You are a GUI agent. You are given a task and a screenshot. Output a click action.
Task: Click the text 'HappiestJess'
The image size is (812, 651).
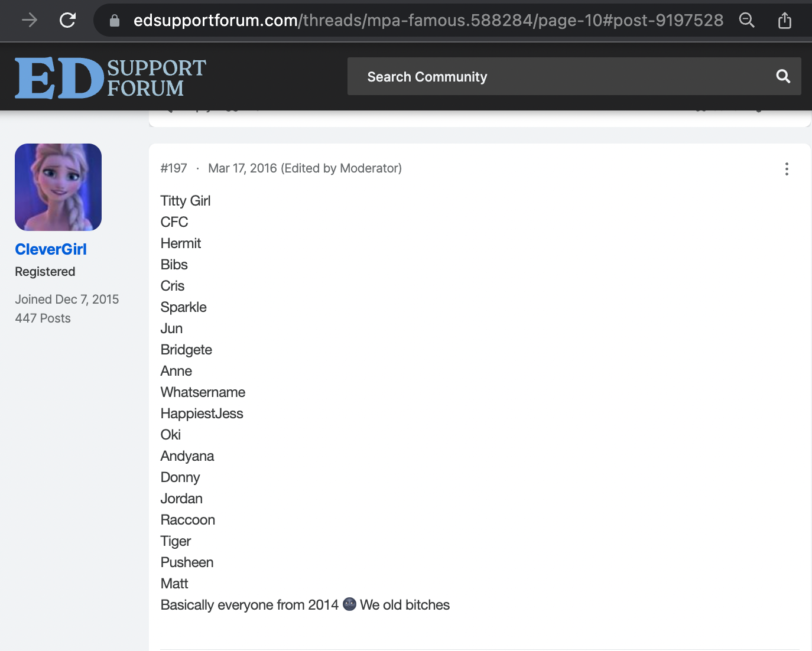click(202, 414)
